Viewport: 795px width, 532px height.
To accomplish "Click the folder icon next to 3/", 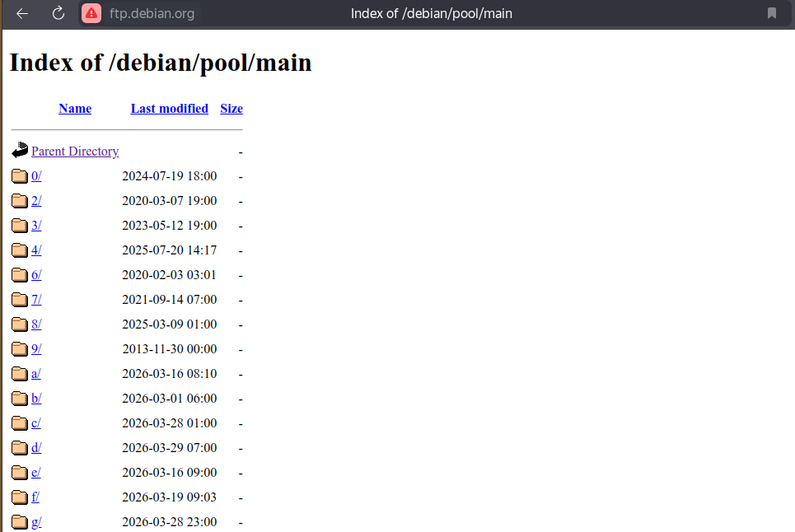I will (x=20, y=226).
